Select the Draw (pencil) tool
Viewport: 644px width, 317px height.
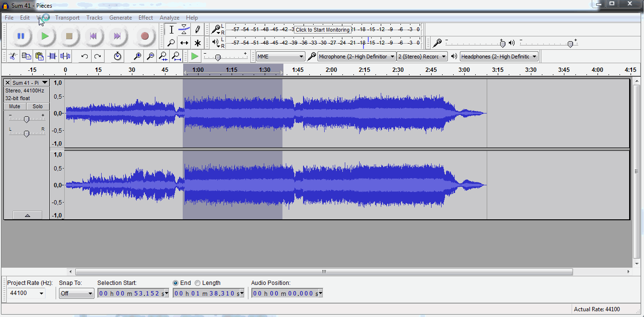197,30
